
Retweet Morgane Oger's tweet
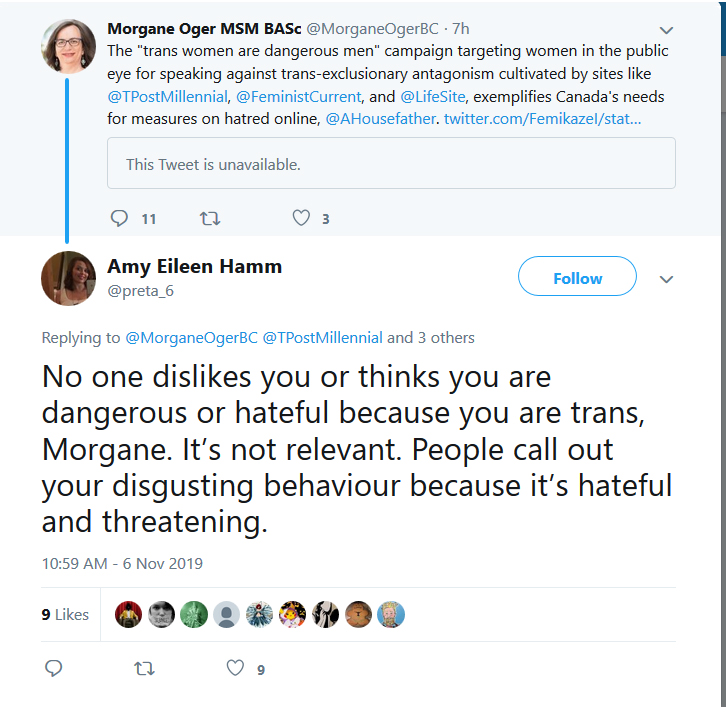click(210, 218)
